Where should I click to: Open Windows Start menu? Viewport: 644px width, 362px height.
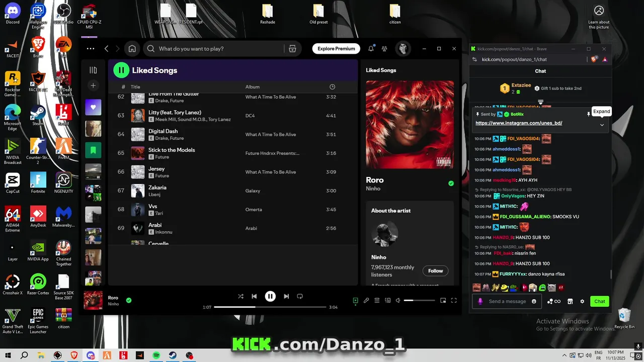tap(9, 355)
